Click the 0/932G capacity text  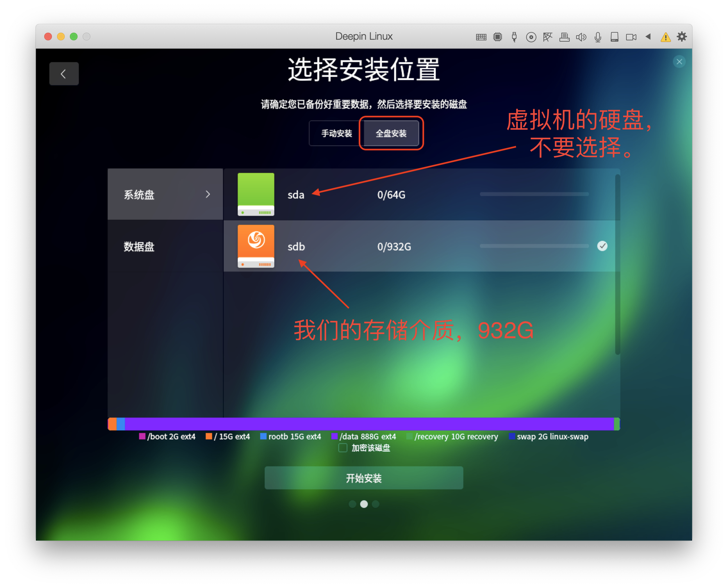coord(394,247)
